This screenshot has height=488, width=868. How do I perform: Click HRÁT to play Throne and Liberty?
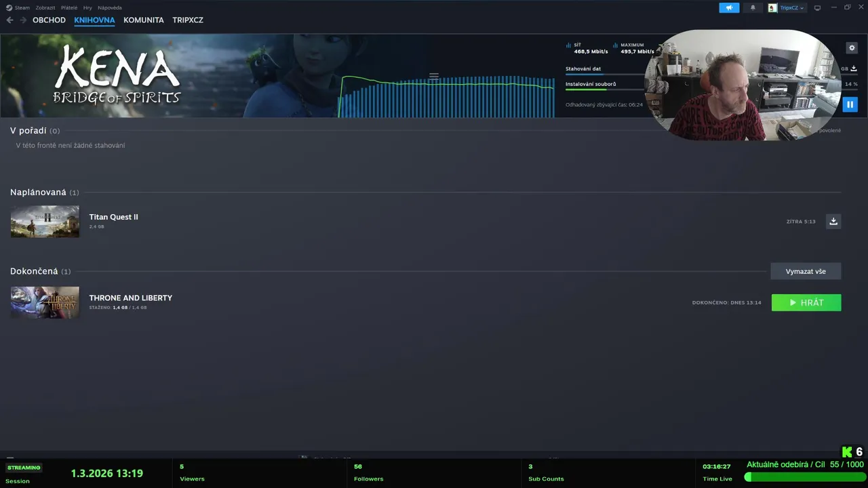pos(806,303)
